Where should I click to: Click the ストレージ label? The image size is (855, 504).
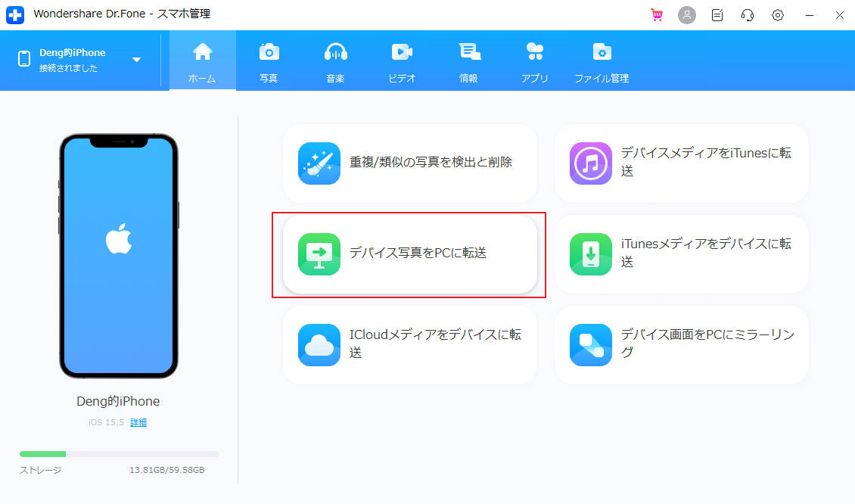[x=40, y=470]
